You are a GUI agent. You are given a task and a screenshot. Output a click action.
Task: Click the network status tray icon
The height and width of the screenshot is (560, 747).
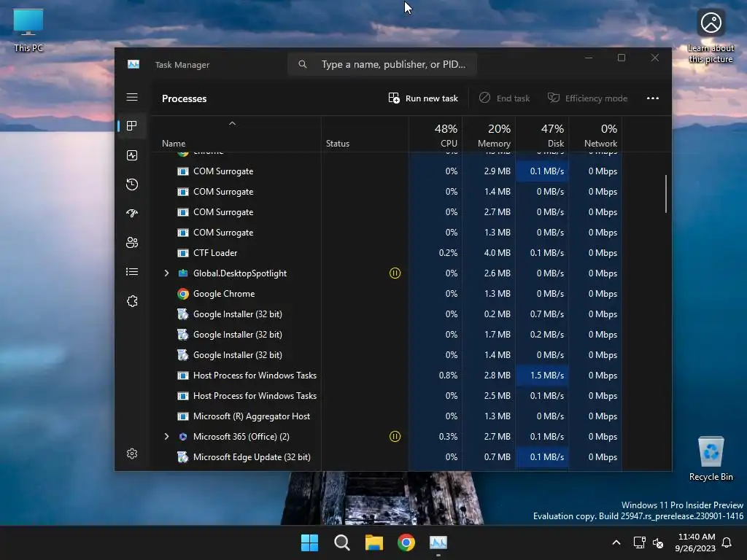[639, 542]
